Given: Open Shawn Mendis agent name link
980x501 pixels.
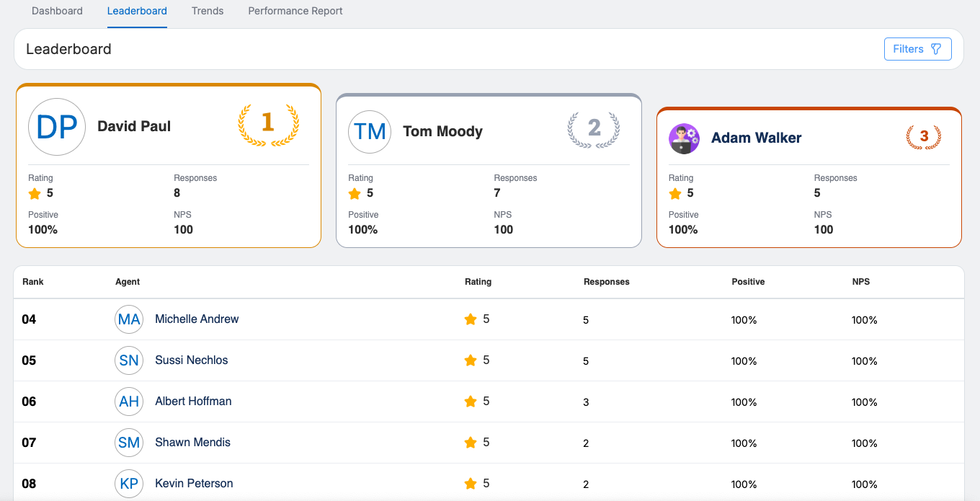Looking at the screenshot, I should coord(192,443).
